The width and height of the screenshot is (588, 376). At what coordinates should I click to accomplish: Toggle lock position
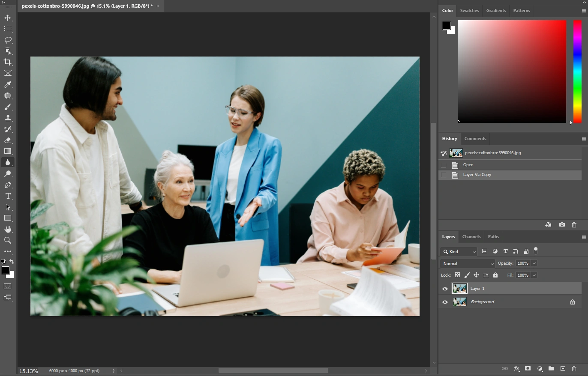point(476,275)
